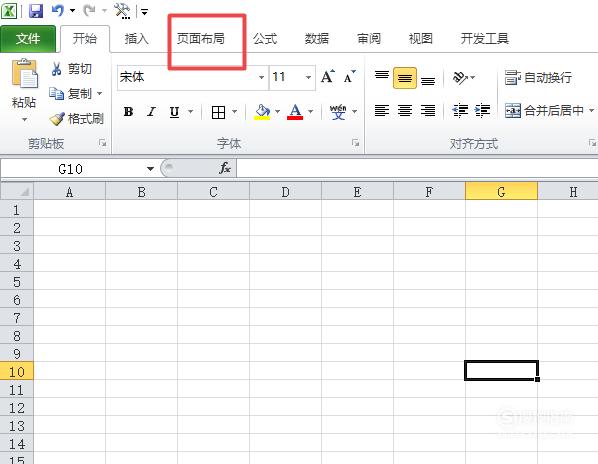Viewport: 598px width, 464px height.
Task: Open the 视图 tab
Action: click(x=421, y=39)
